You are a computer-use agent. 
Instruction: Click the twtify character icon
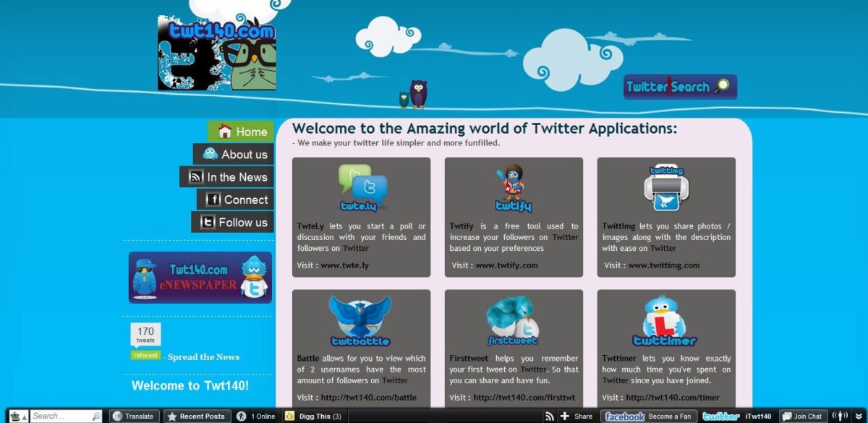click(514, 188)
